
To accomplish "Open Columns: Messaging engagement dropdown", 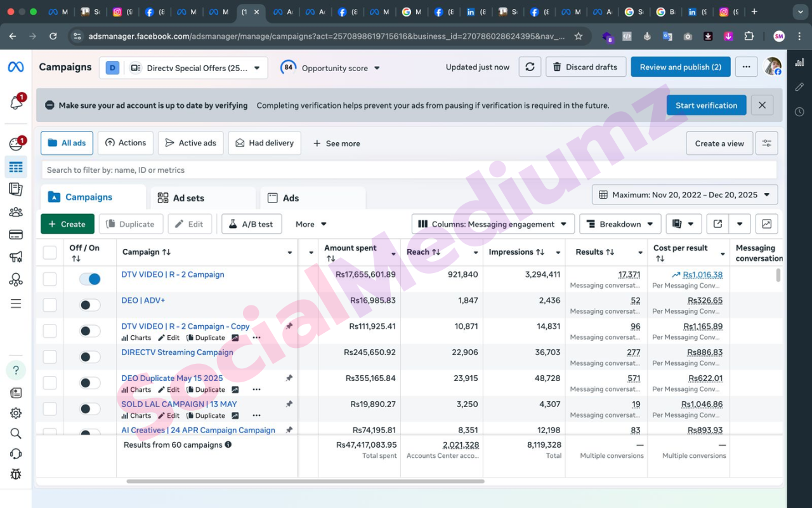I will [493, 224].
